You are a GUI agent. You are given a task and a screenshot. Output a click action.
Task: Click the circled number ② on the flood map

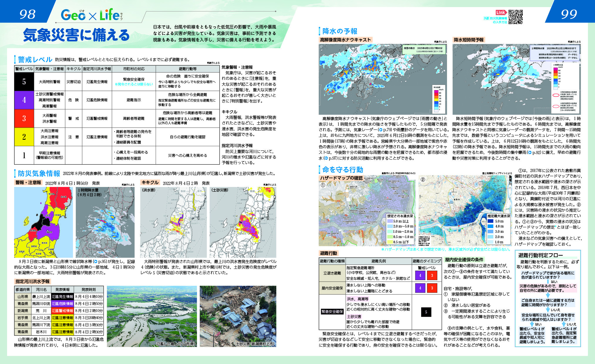(x=423, y=179)
